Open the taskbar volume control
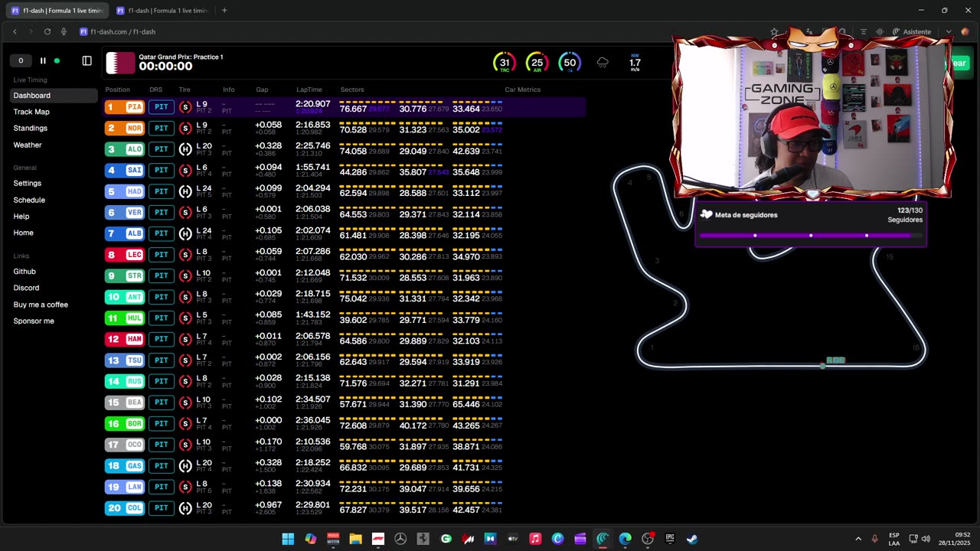Viewport: 980px width, 551px height. [x=926, y=539]
